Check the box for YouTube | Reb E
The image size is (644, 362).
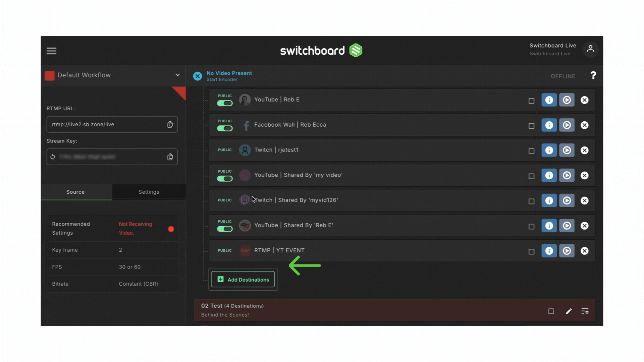coord(532,101)
